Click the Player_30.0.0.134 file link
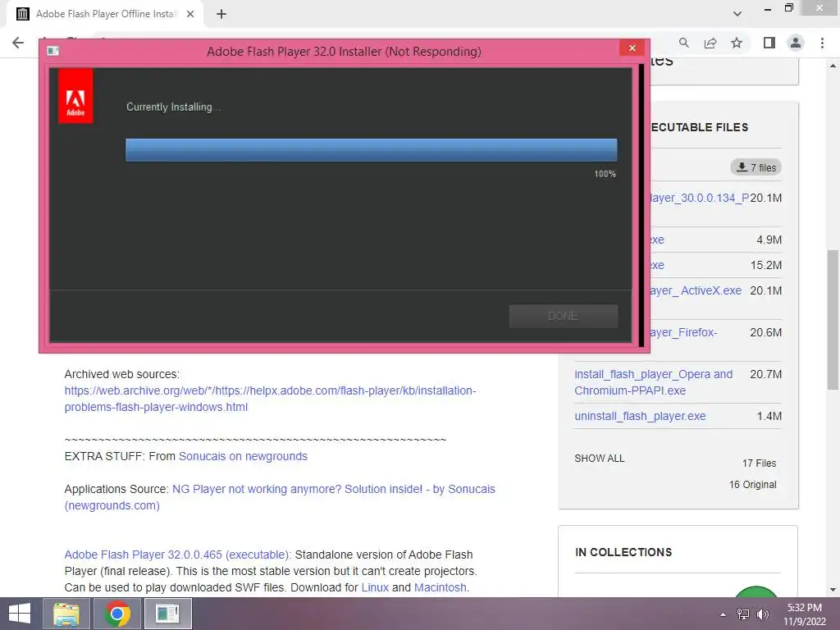840x630 pixels. coord(700,199)
